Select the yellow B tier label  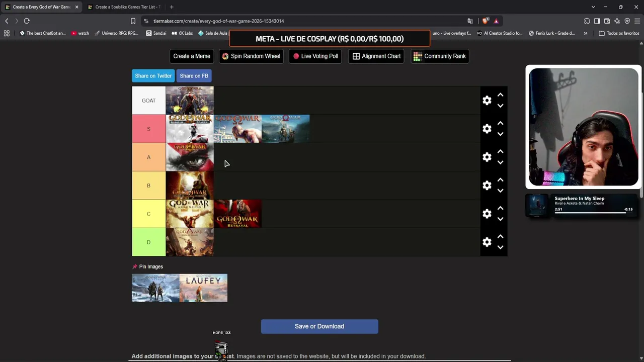(148, 186)
